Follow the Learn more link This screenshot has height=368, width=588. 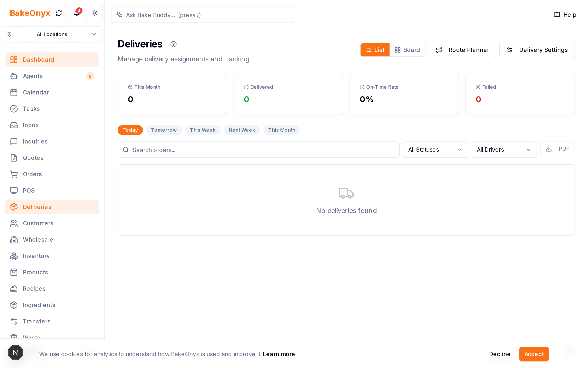pyautogui.click(x=279, y=354)
